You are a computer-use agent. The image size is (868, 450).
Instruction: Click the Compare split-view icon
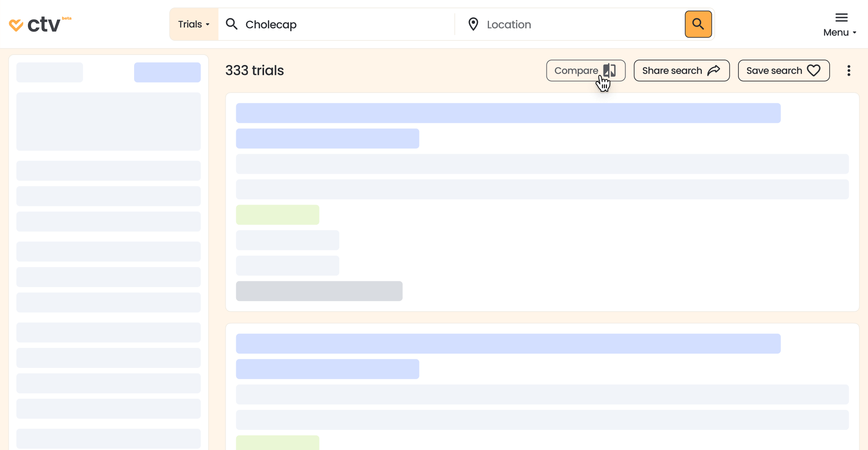click(x=610, y=70)
